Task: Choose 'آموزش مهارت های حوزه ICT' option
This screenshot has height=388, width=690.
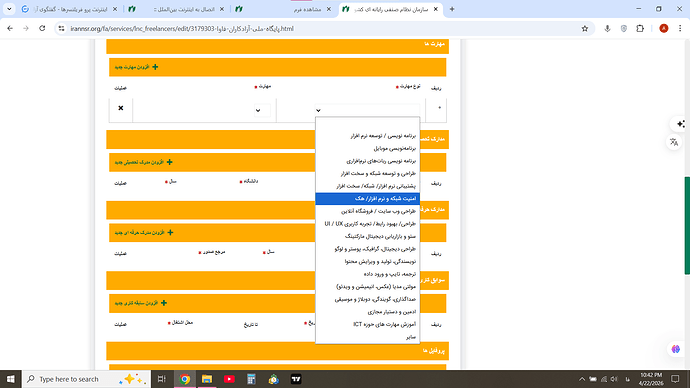Action: pyautogui.click(x=367, y=324)
